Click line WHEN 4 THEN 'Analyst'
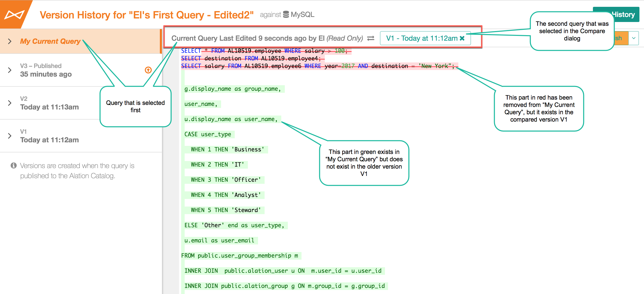 point(226,195)
